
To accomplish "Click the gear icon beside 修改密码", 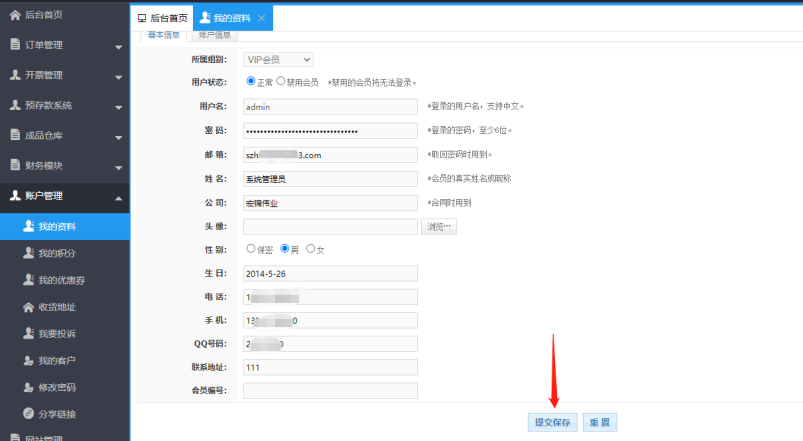I will (x=29, y=387).
